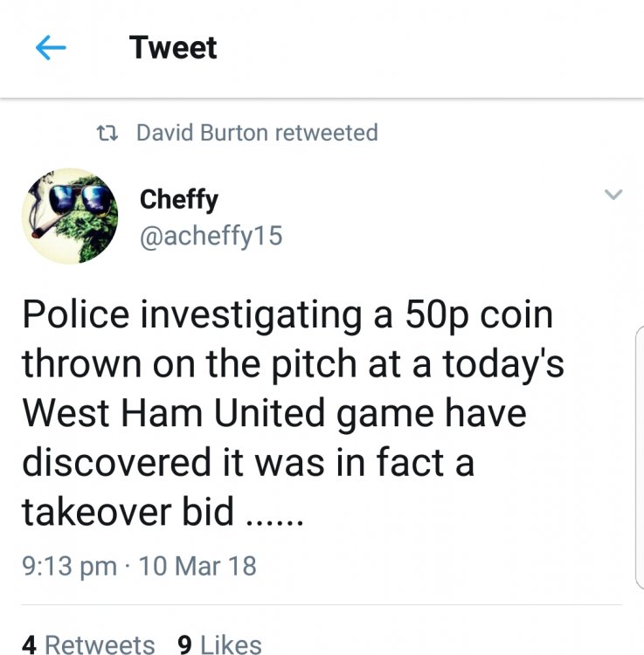Click the 10 Mar 18 date

[x=197, y=566]
